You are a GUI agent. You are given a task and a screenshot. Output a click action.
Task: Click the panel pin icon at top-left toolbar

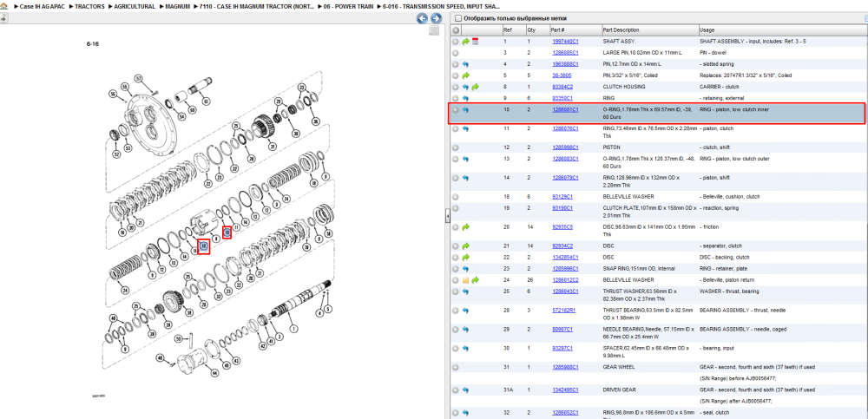point(3,17)
